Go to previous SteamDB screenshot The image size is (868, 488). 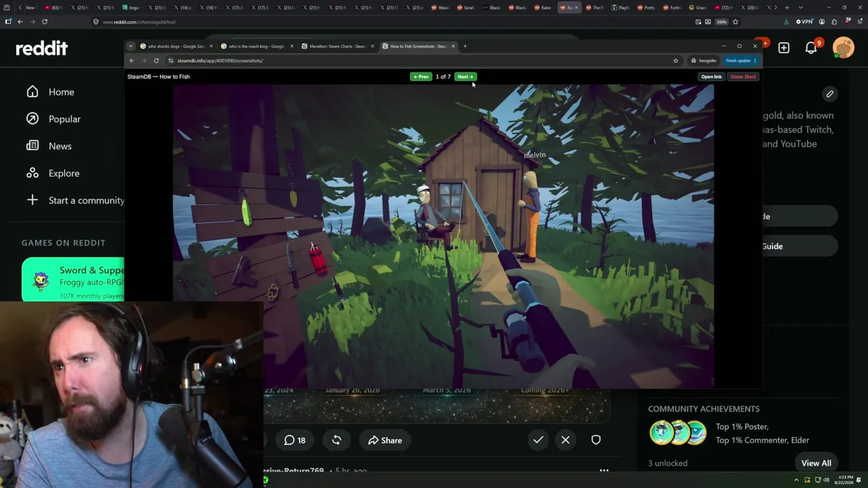[421, 77]
